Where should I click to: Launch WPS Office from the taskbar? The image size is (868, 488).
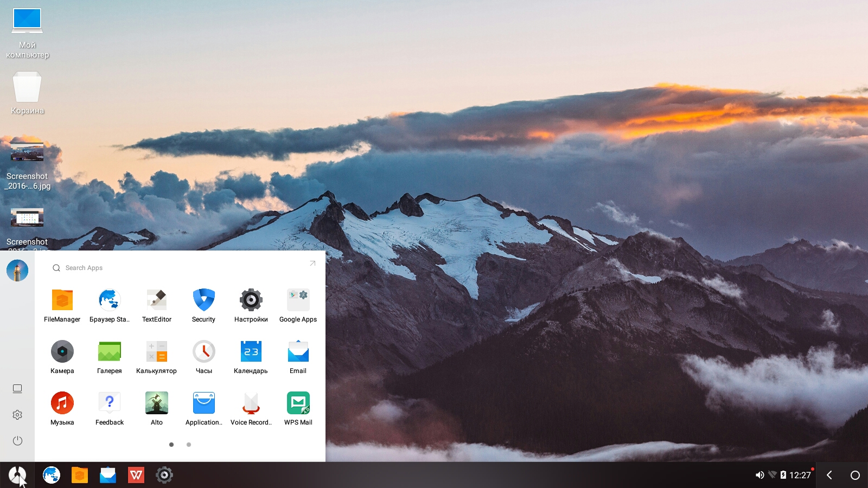tap(136, 475)
